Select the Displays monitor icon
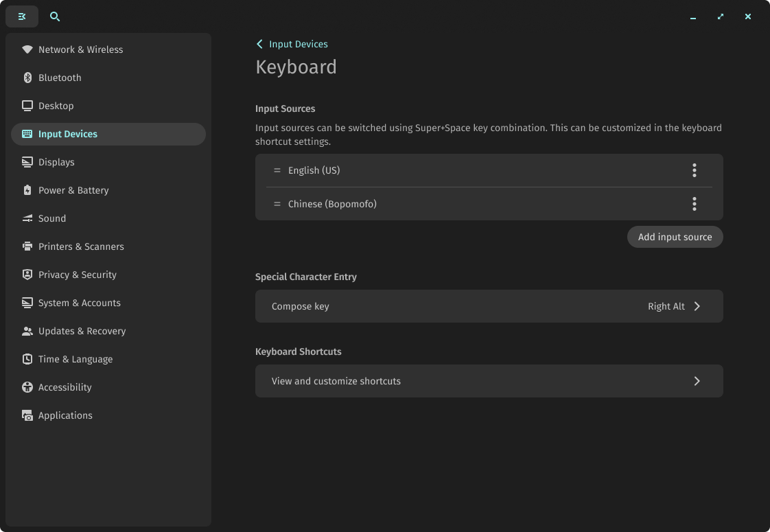This screenshot has width=770, height=532. 27,162
